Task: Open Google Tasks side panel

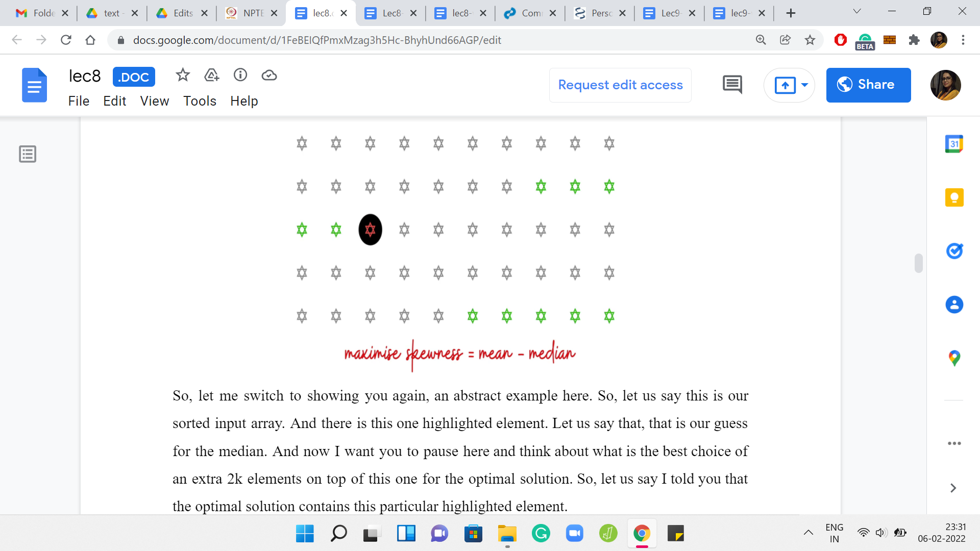Action: (953, 251)
